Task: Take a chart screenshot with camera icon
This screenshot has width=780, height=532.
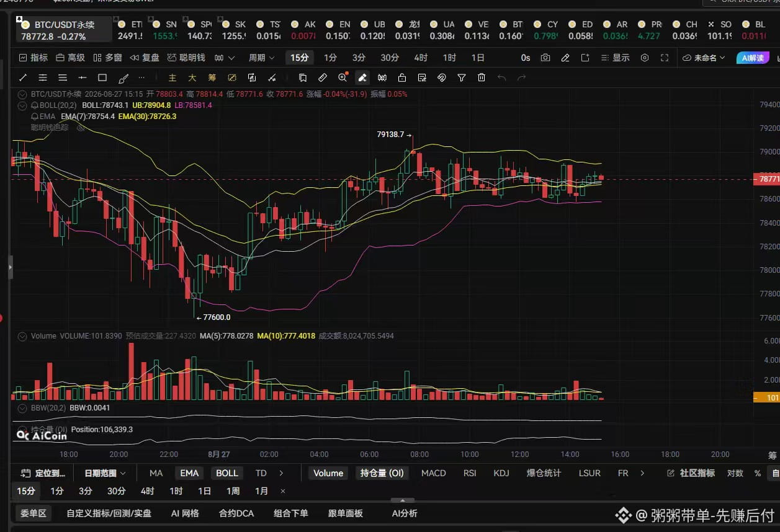Action: pos(545,58)
